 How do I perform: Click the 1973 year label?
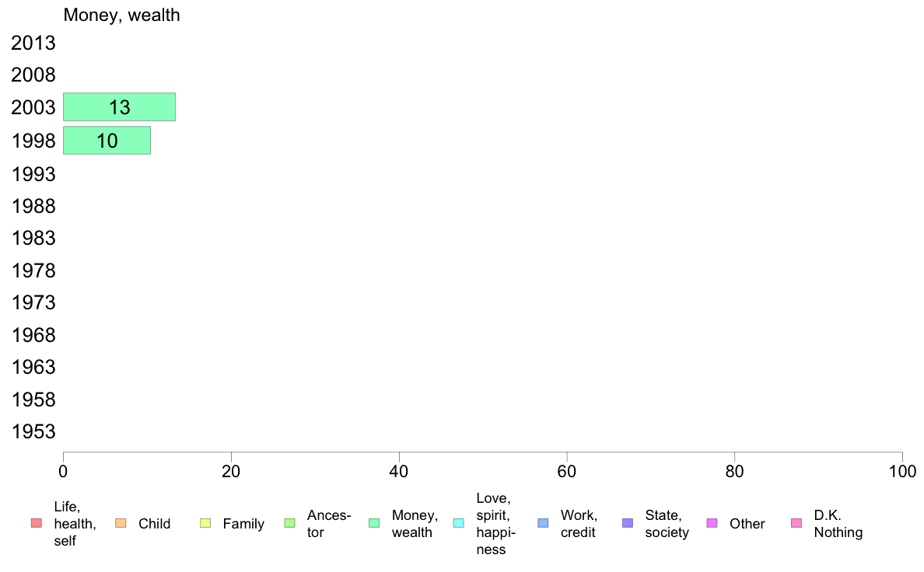tap(33, 303)
